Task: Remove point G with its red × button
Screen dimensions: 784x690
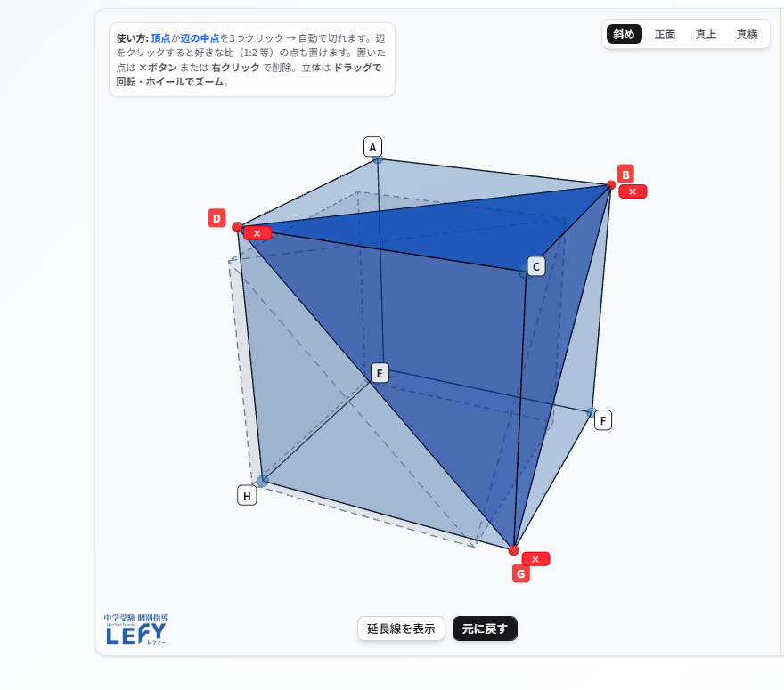Action: pyautogui.click(x=535, y=558)
